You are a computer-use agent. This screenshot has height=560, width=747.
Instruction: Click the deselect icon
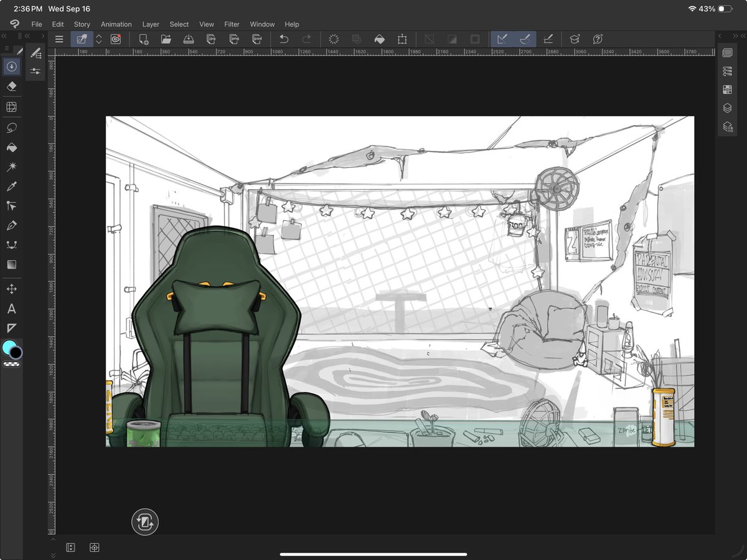[430, 39]
